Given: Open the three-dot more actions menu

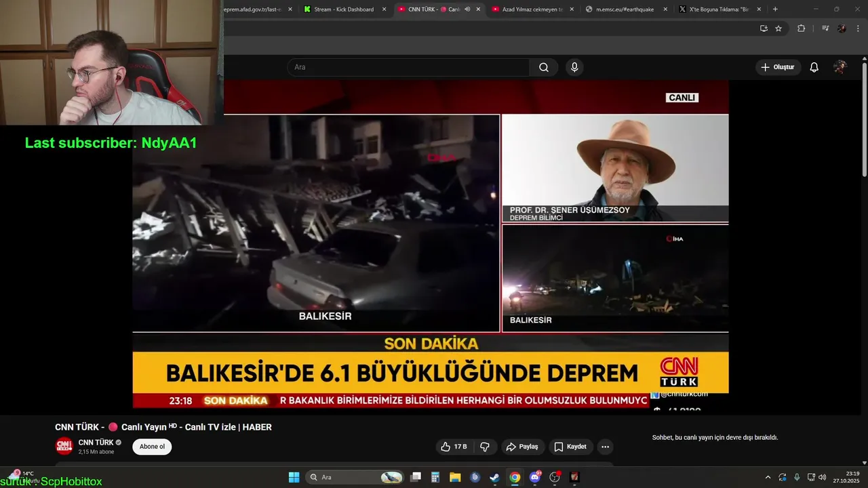Looking at the screenshot, I should (605, 447).
